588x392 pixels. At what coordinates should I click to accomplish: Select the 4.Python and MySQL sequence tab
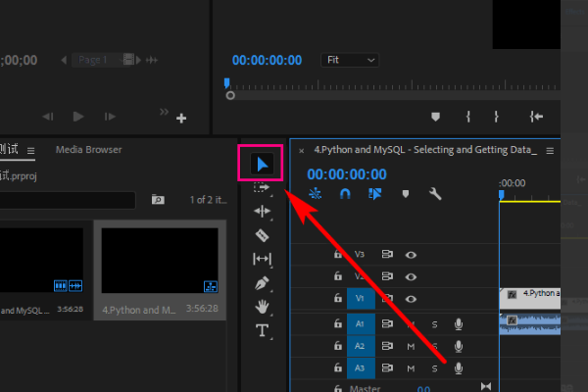425,150
